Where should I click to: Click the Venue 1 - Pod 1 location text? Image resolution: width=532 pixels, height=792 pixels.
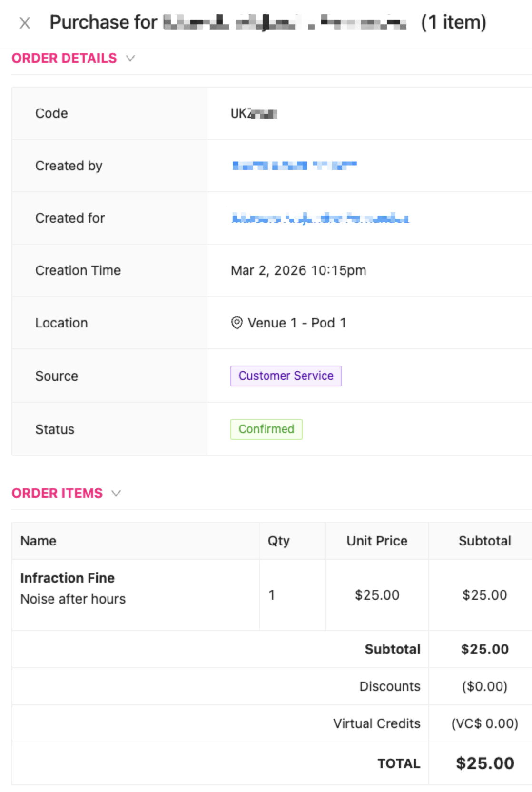tap(297, 323)
